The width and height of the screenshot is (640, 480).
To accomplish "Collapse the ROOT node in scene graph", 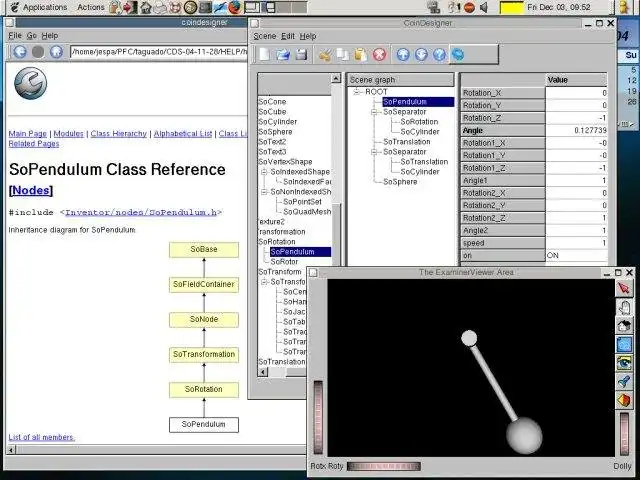I will click(x=357, y=92).
